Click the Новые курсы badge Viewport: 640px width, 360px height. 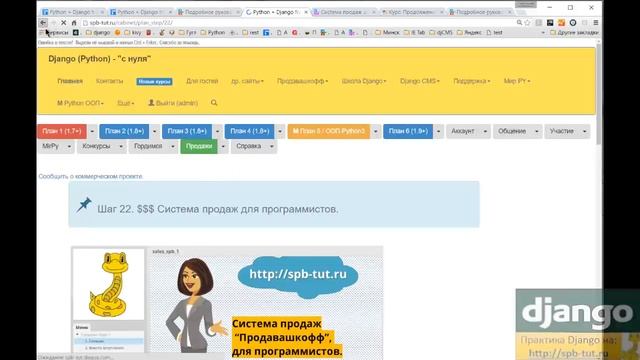154,82
